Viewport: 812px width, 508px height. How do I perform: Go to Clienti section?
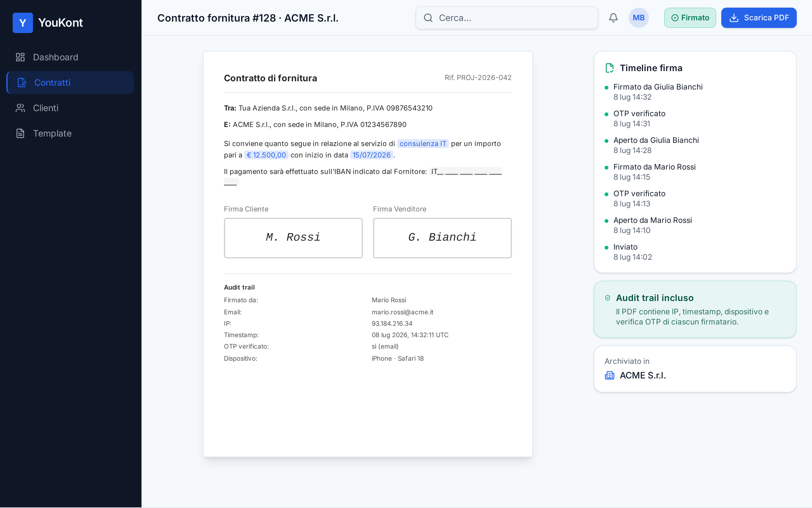click(70, 108)
